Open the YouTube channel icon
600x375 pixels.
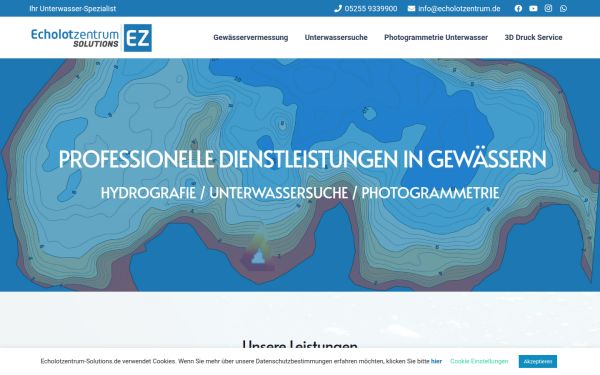[533, 8]
